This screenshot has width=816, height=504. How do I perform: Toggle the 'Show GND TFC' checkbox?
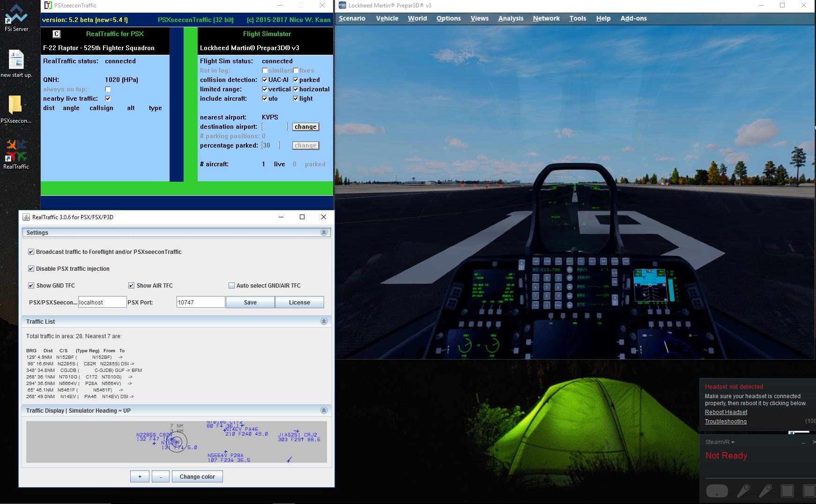click(x=31, y=286)
